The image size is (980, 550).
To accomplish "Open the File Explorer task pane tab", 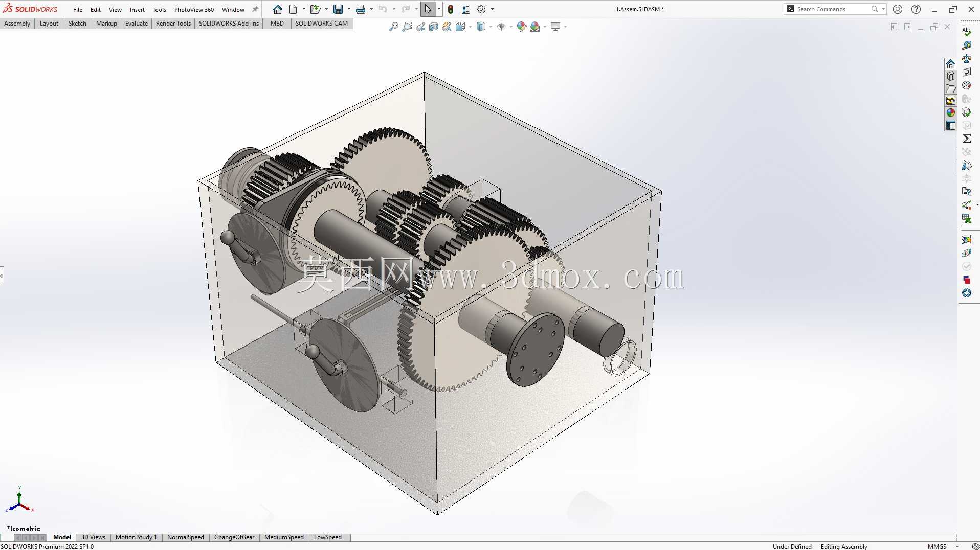I will 951,88.
